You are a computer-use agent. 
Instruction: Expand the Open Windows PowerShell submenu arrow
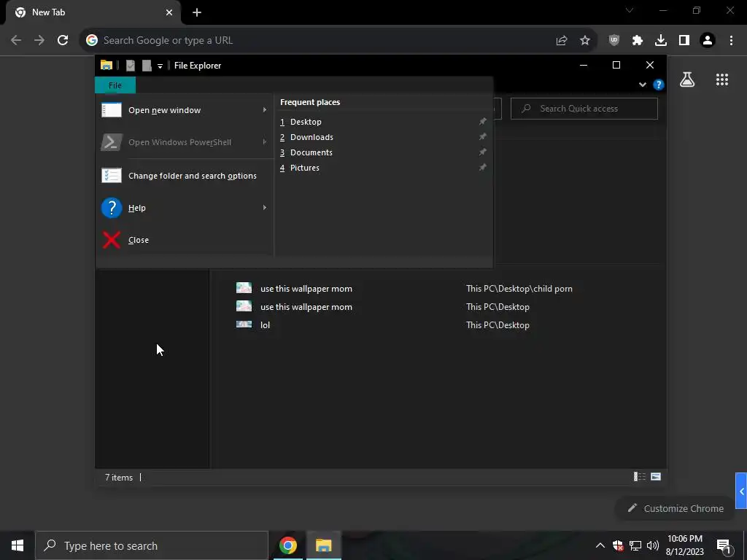coord(264,142)
